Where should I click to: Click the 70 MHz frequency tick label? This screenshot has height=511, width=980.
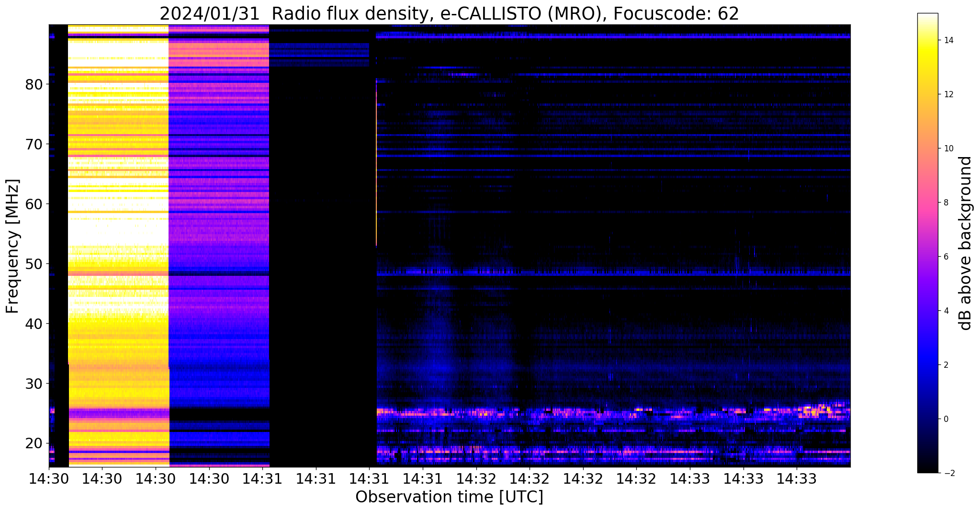tap(34, 144)
